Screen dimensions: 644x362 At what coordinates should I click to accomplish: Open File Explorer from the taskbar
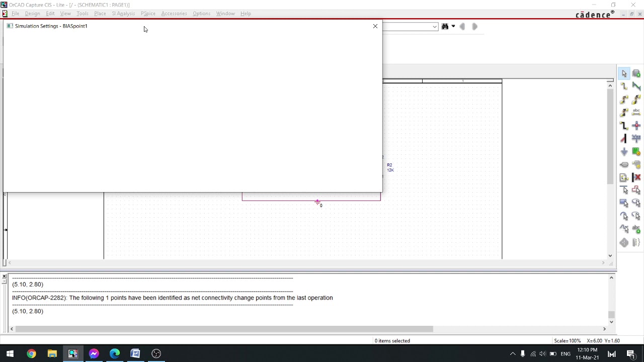[52, 353]
